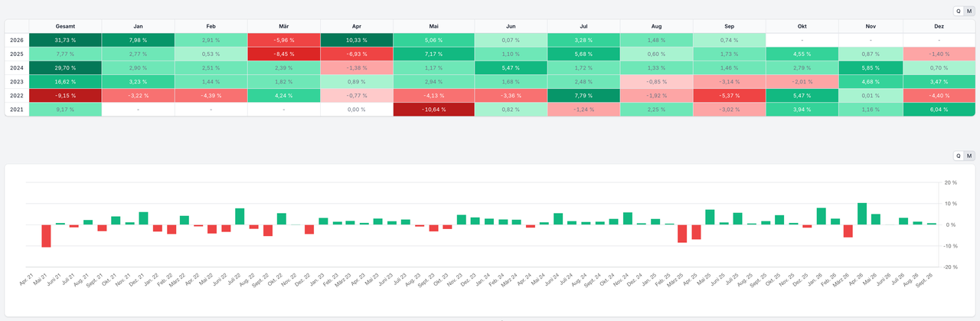Screen dimensions: 980x321
Task: Click the tall red bar for Mai 21
Action: click(x=46, y=236)
